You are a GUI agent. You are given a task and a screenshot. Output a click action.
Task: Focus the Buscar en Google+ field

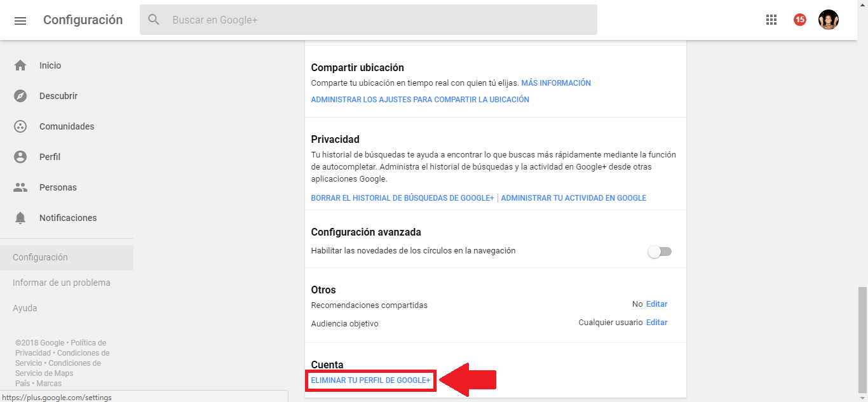369,20
